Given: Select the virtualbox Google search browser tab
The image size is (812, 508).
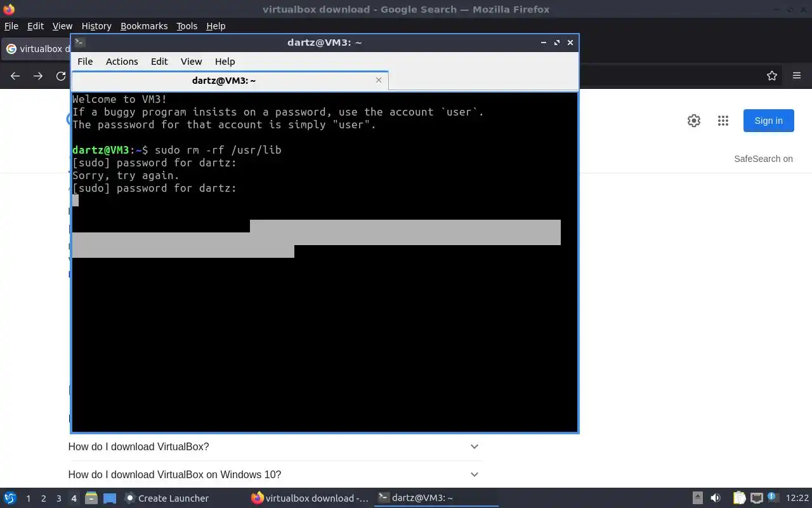Looking at the screenshot, I should pyautogui.click(x=36, y=49).
